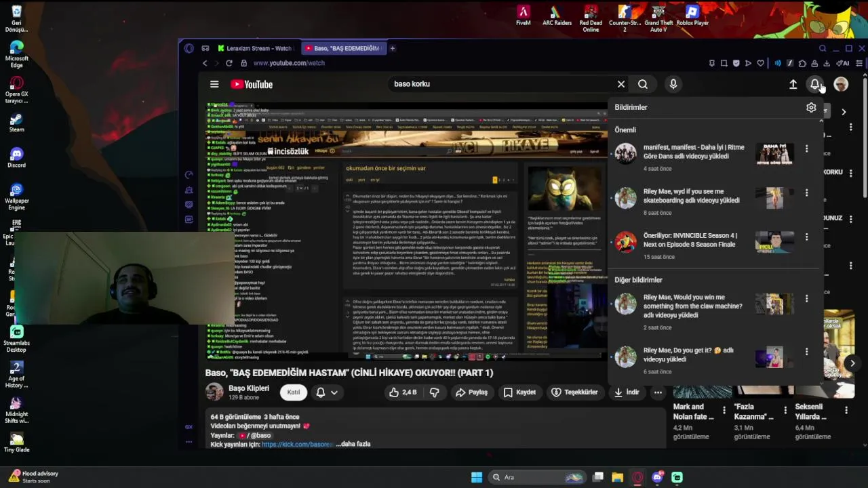The height and width of the screenshot is (488, 868).
Task: Open a new browser tab
Action: [x=393, y=48]
